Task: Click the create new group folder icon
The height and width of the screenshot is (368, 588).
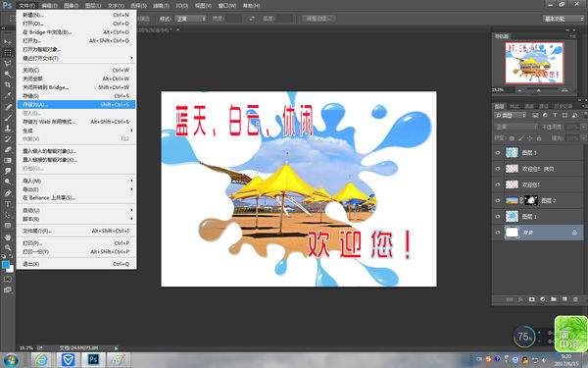Action: click(554, 299)
